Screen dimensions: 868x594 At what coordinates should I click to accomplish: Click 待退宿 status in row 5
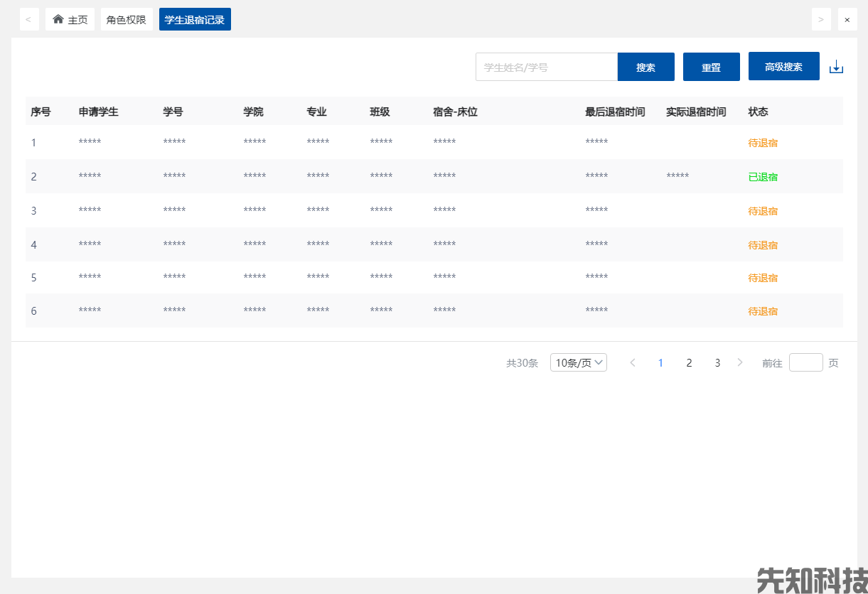tap(763, 278)
